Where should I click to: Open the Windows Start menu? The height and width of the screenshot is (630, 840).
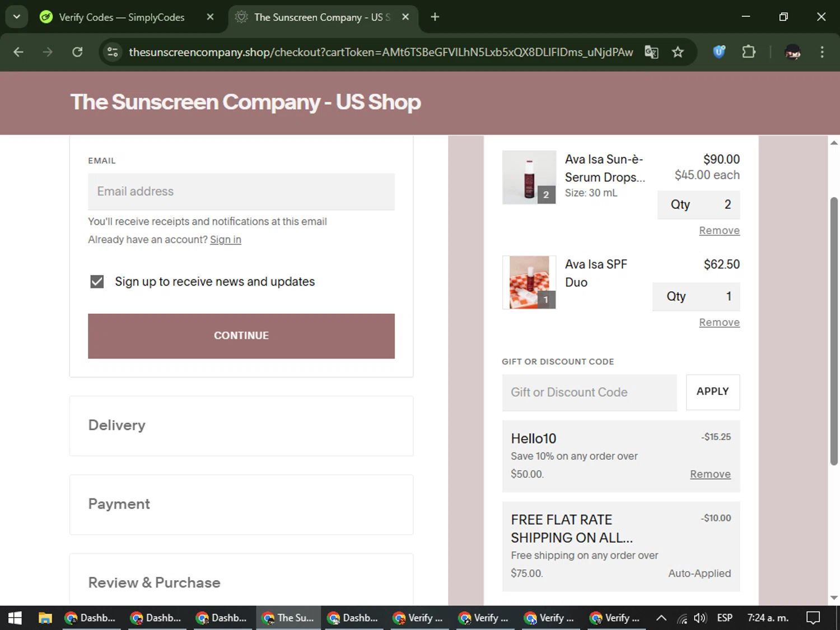point(15,618)
